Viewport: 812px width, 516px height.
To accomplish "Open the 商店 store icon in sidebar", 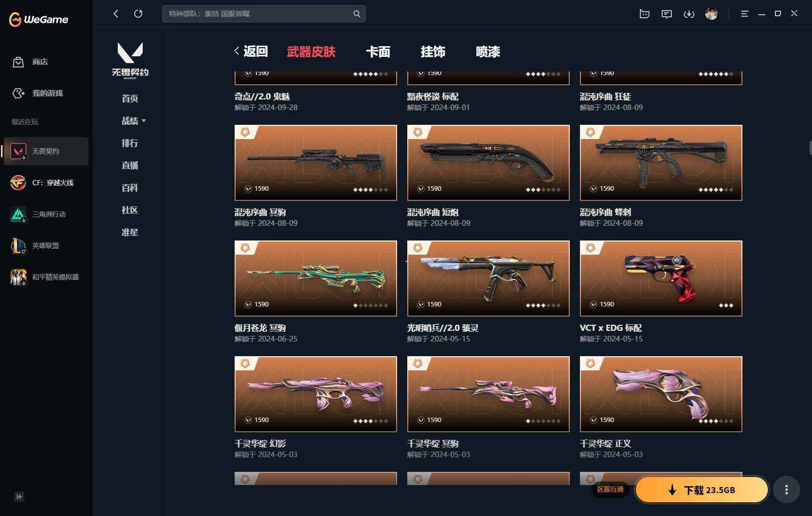I will coord(18,62).
